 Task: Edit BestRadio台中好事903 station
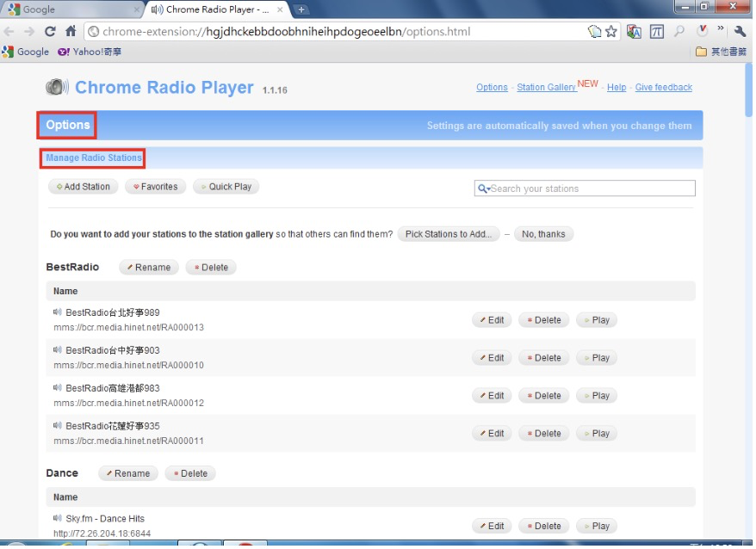[492, 358]
